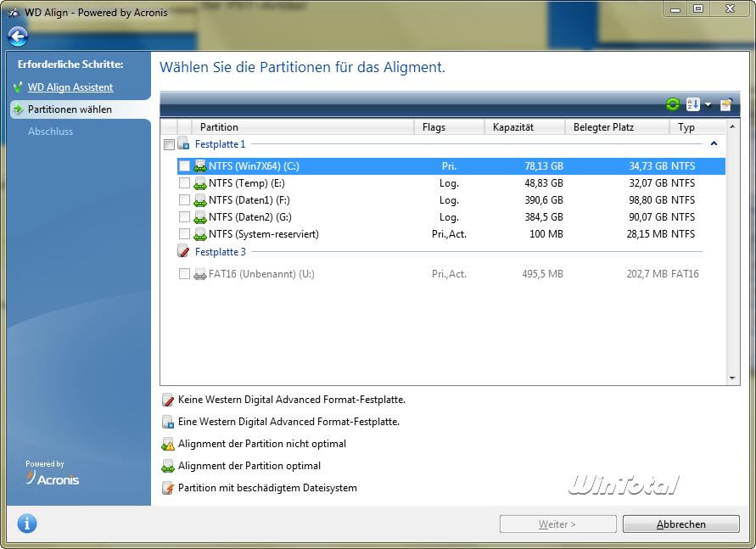This screenshot has height=549, width=756.
Task: Open the WD Align Assistent step
Action: [x=70, y=87]
